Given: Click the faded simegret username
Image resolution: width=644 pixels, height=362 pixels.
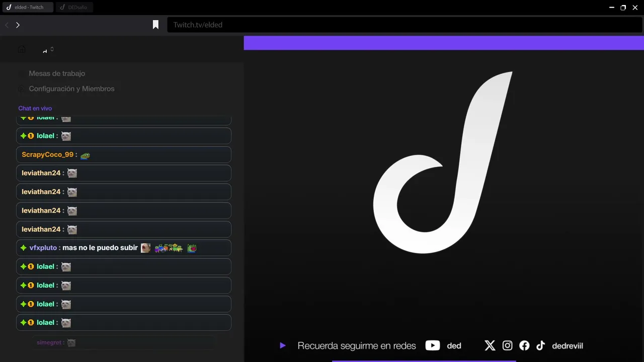Looking at the screenshot, I should pos(49,342).
